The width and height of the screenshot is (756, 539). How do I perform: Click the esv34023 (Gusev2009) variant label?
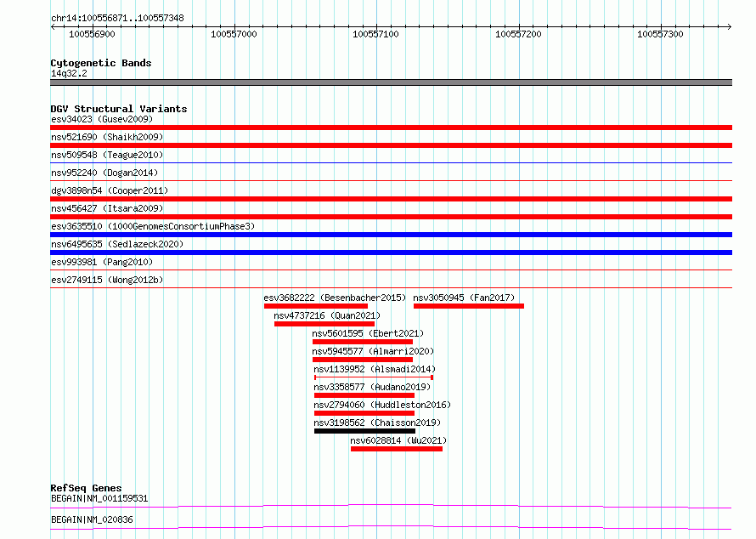click(x=102, y=119)
